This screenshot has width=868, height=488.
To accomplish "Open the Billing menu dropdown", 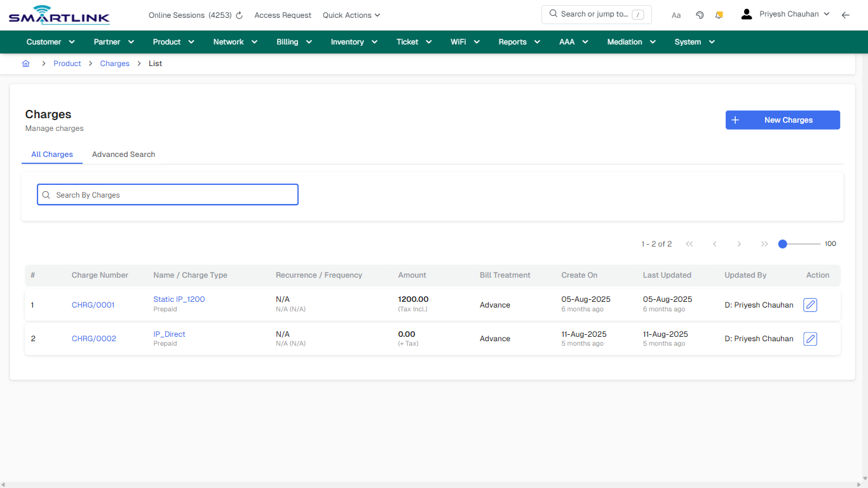I will pyautogui.click(x=294, y=42).
